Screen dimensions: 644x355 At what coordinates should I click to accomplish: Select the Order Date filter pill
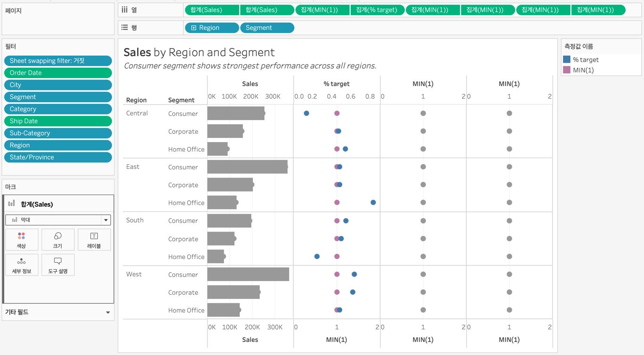(x=58, y=73)
